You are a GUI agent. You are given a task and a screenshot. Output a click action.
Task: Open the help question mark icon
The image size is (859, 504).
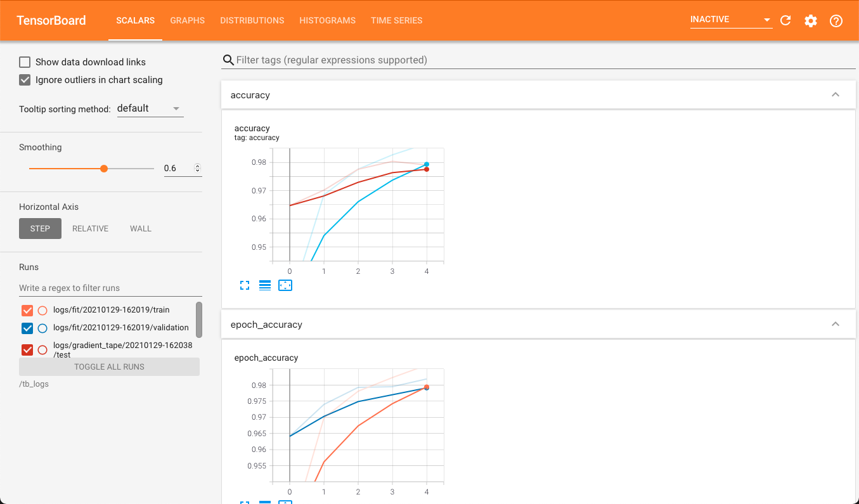coord(836,20)
